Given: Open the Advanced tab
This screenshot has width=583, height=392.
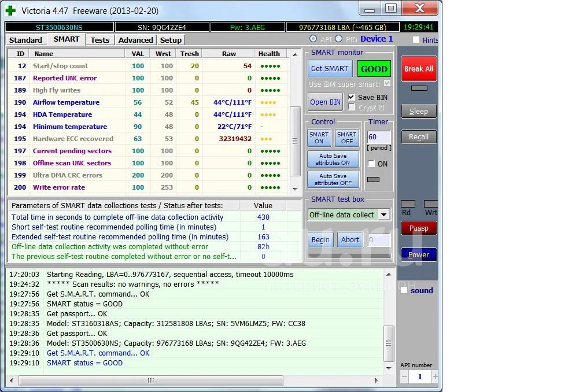Looking at the screenshot, I should (x=136, y=40).
